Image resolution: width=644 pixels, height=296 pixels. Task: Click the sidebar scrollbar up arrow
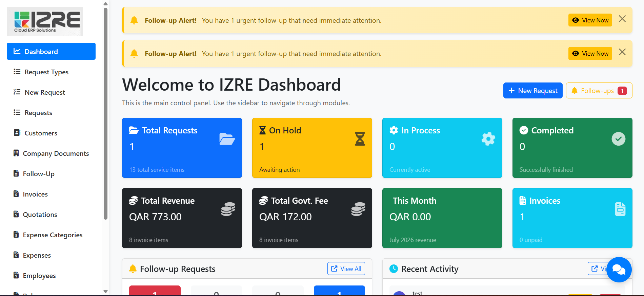tap(105, 4)
